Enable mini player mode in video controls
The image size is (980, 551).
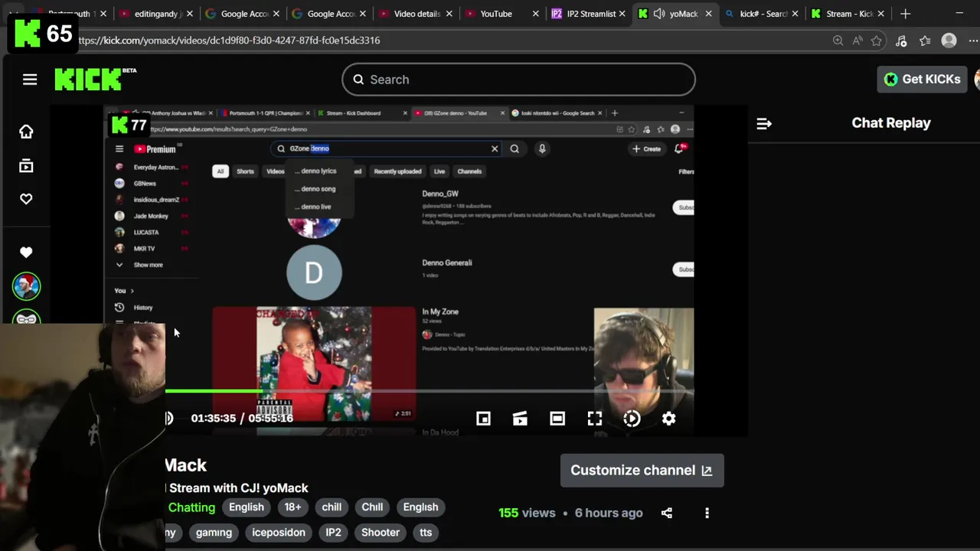(x=483, y=419)
